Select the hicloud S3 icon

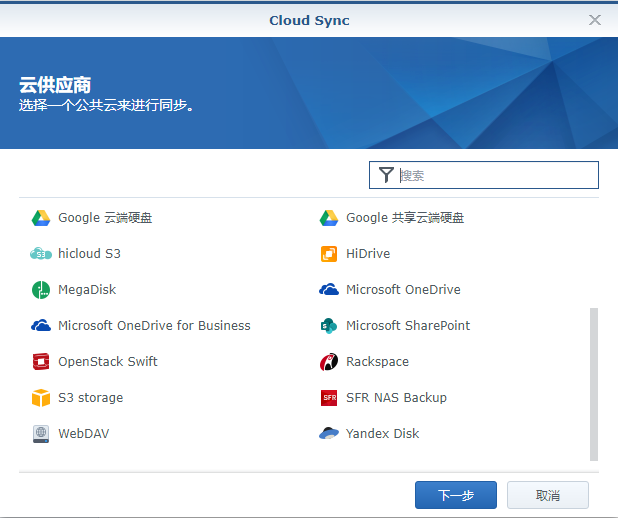(x=41, y=254)
